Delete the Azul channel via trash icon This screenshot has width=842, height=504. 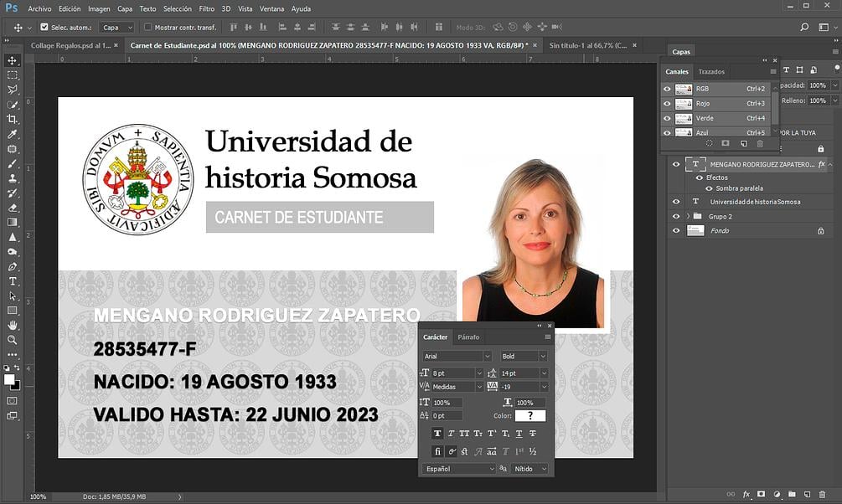coord(761,144)
